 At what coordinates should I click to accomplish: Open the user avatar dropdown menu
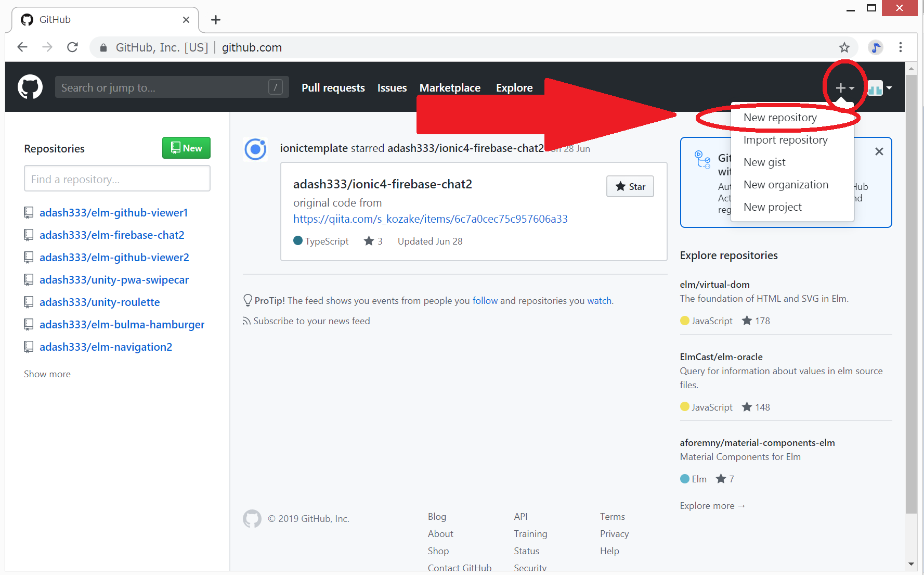(x=880, y=88)
